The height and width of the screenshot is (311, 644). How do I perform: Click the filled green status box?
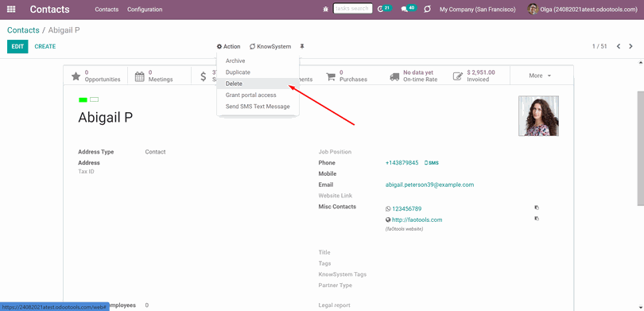[x=83, y=100]
